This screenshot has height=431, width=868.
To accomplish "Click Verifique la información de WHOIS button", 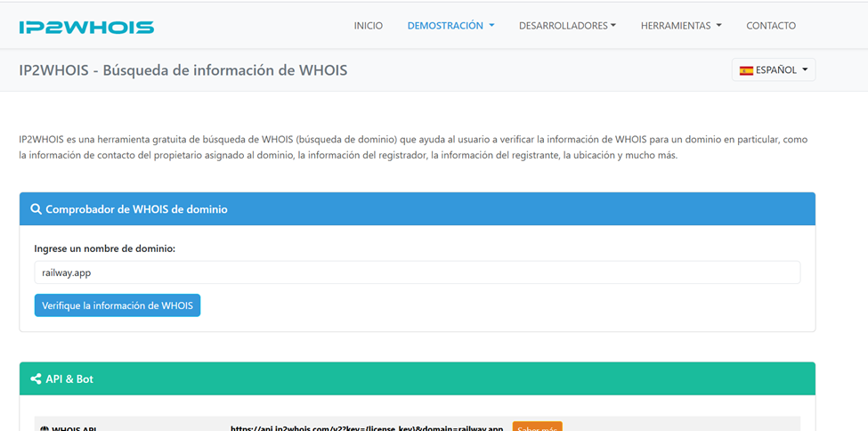I will click(118, 305).
